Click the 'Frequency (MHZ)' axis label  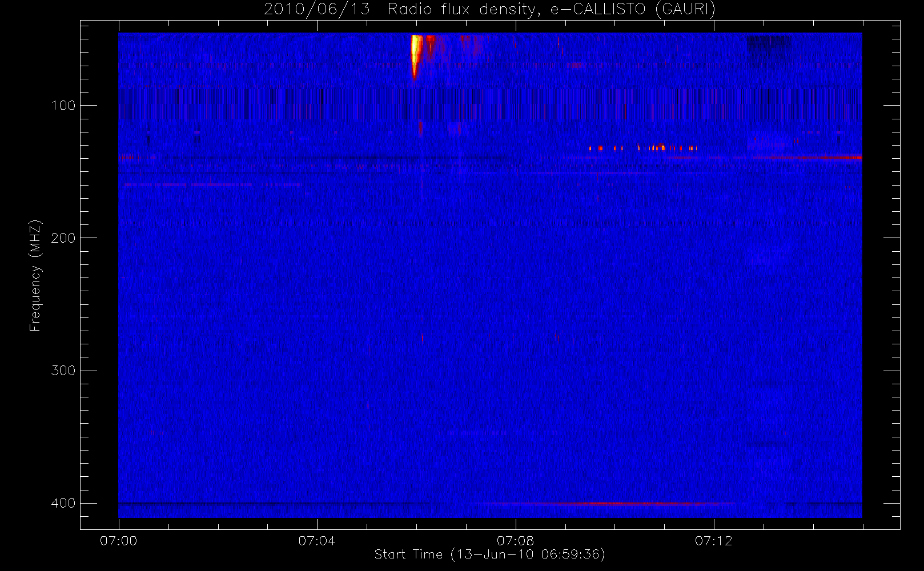35,275
